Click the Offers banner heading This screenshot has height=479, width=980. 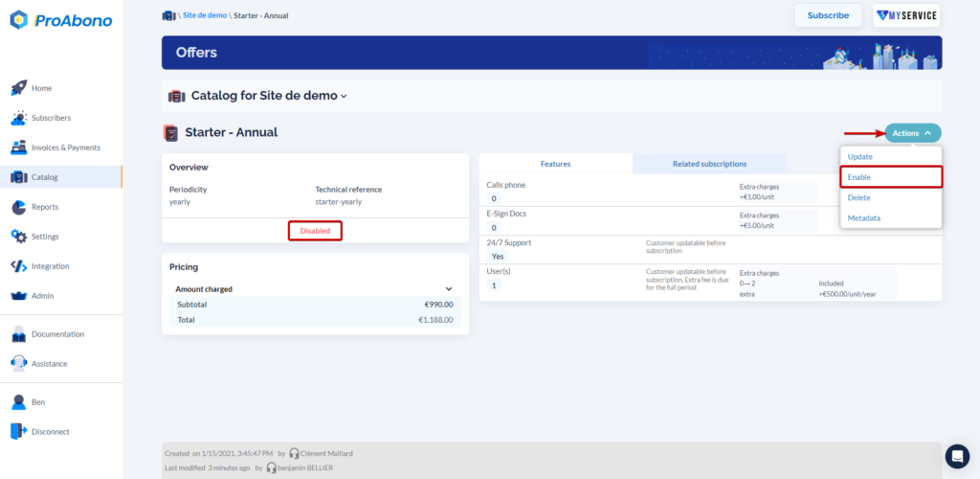[x=196, y=53]
